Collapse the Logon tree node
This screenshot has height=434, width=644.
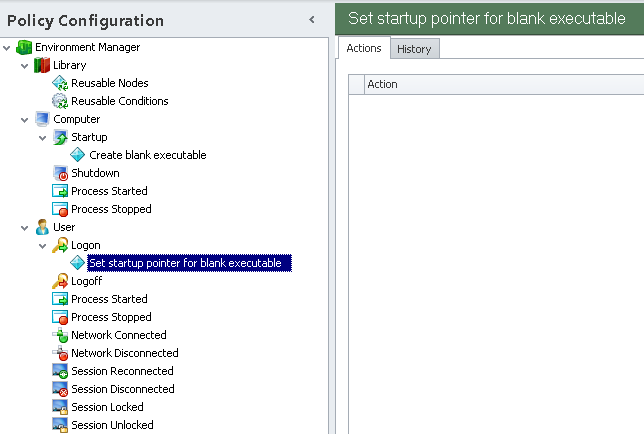43,245
